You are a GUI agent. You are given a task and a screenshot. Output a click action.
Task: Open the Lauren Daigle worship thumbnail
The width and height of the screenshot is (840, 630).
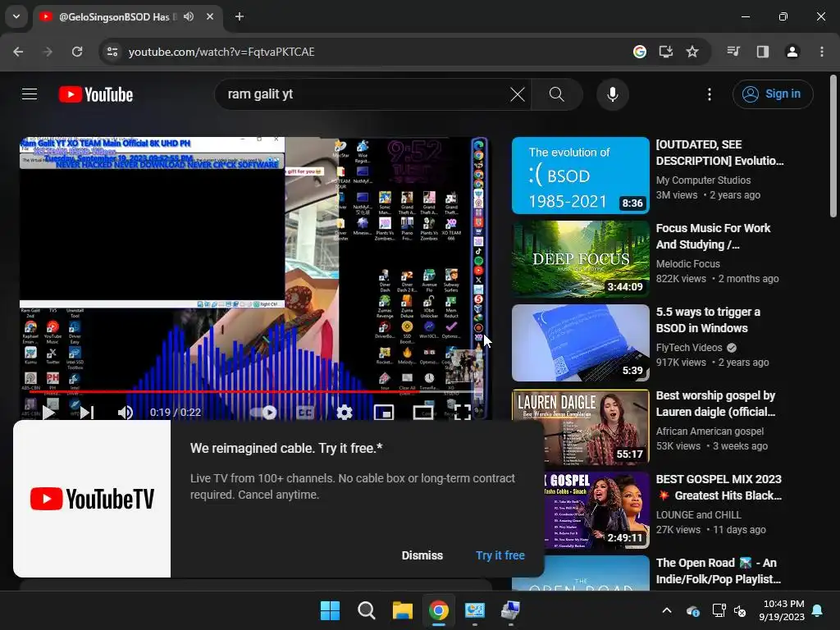point(580,427)
